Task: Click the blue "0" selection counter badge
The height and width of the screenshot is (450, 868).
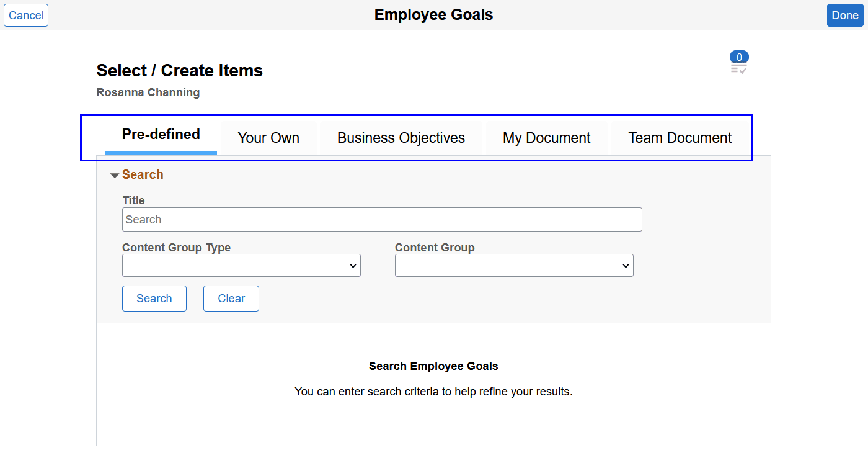Action: click(739, 56)
